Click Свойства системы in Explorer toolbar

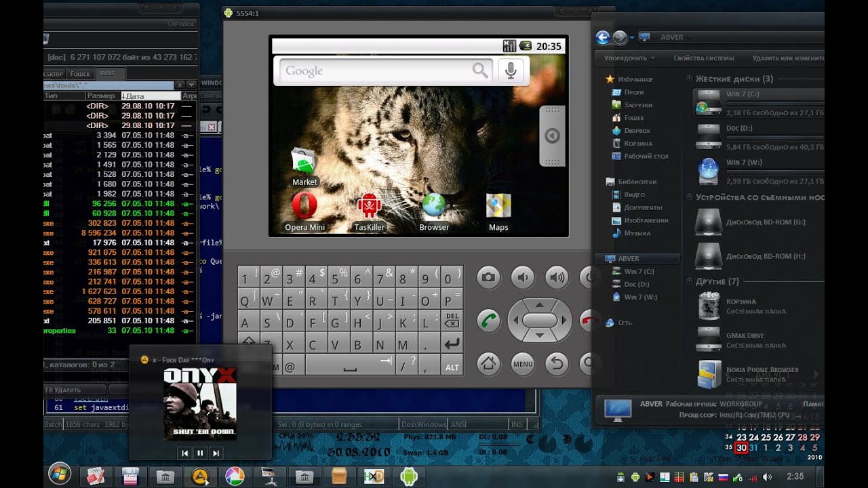click(x=704, y=58)
